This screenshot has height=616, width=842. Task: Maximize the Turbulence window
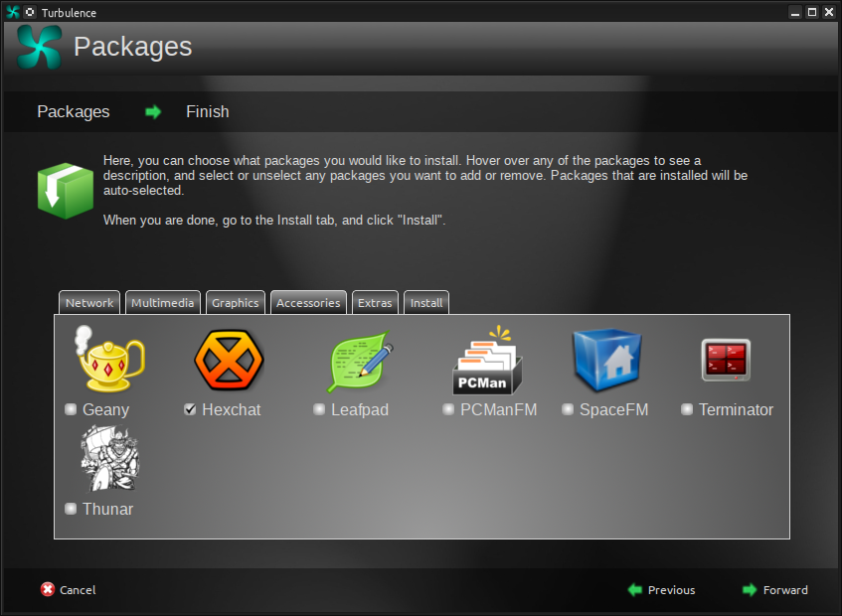[x=812, y=12]
